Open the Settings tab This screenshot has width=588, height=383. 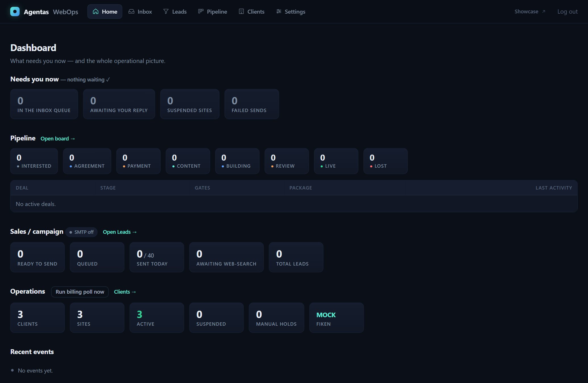pos(291,11)
